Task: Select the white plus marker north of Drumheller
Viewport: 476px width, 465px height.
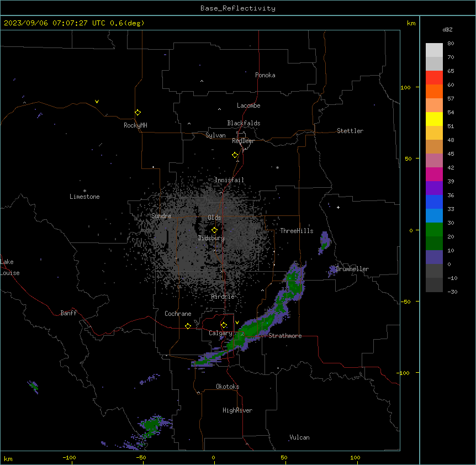Action: pyautogui.click(x=338, y=207)
